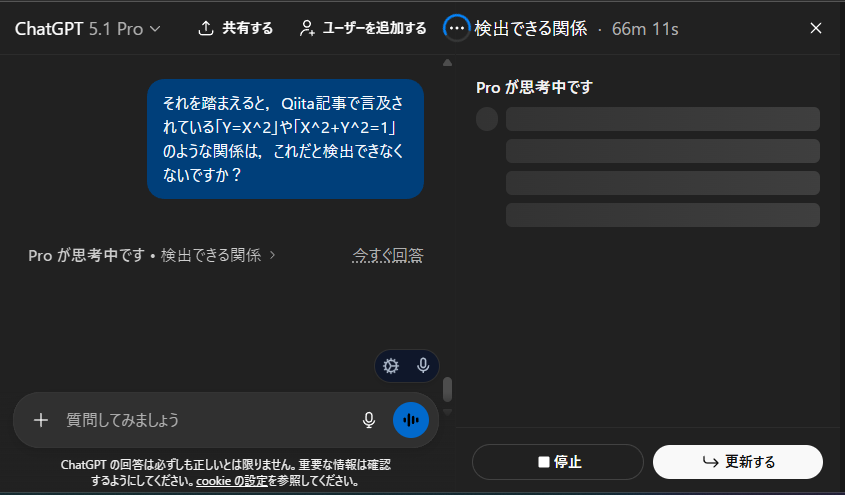Click chat scrollbar up arrow
Image resolution: width=845 pixels, height=495 pixels.
tap(447, 63)
